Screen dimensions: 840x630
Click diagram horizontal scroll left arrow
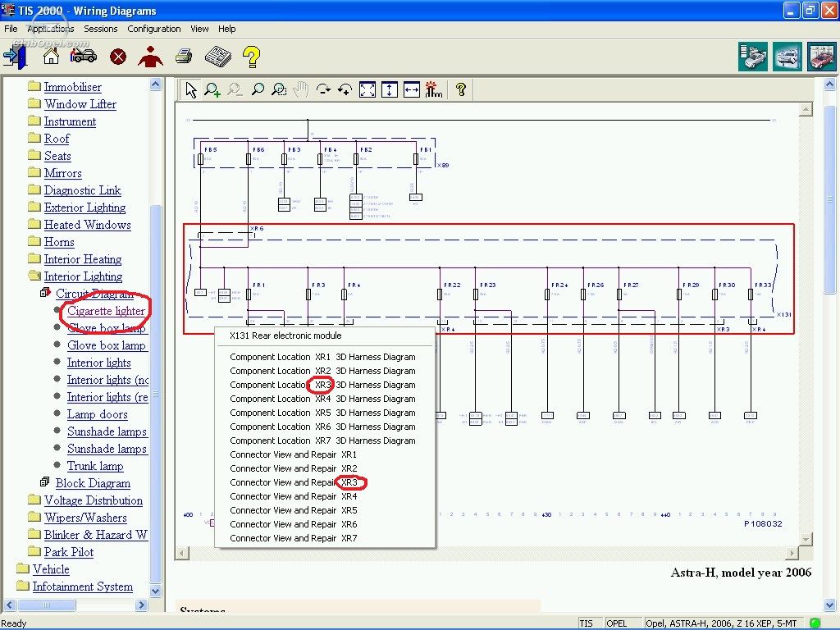click(x=182, y=552)
